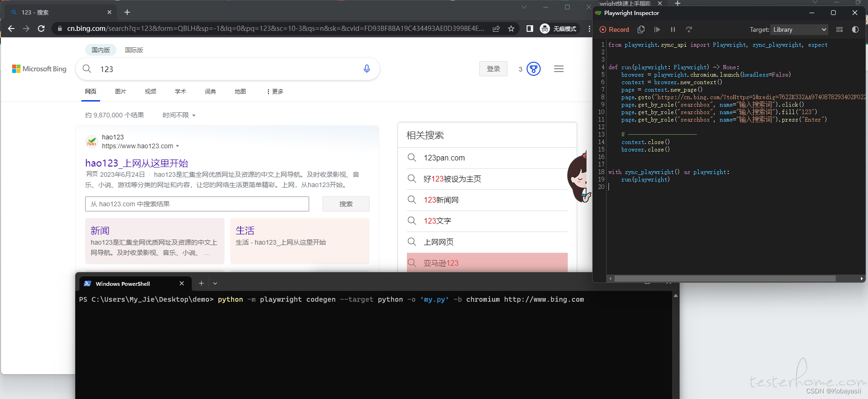868x399 pixels.
Task: Click the '从 hao123.com 中搜索结果' input field
Action: 197,204
